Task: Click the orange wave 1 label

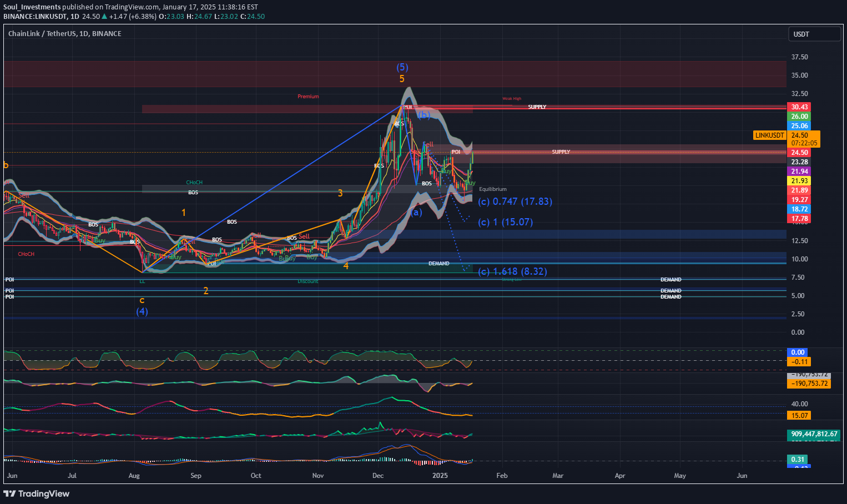Action: (x=184, y=213)
